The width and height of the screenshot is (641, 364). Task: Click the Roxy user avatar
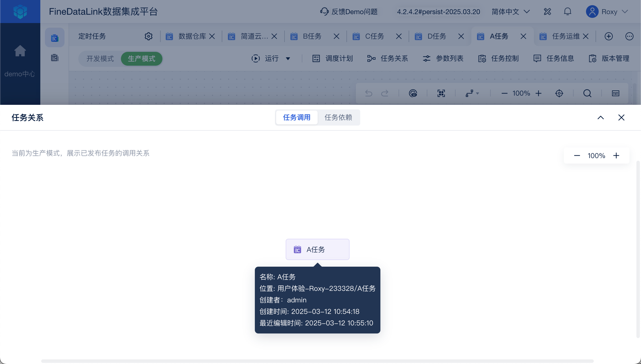(x=592, y=12)
